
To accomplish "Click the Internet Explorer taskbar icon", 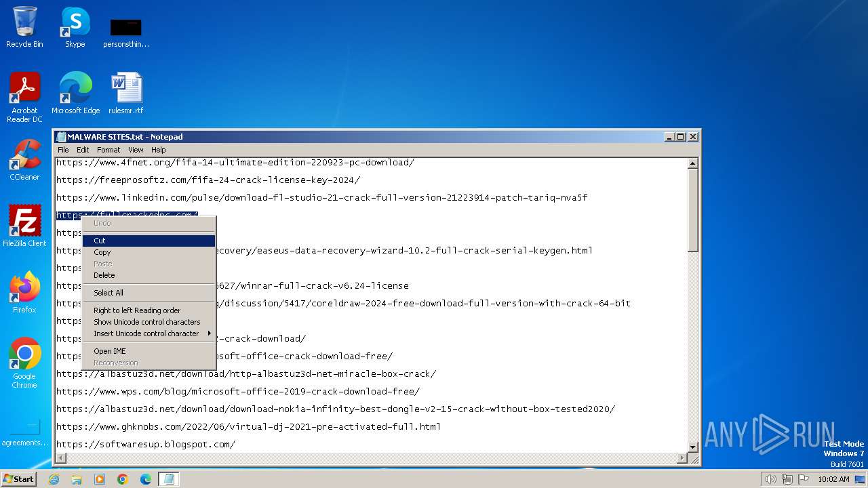I will pos(54,479).
